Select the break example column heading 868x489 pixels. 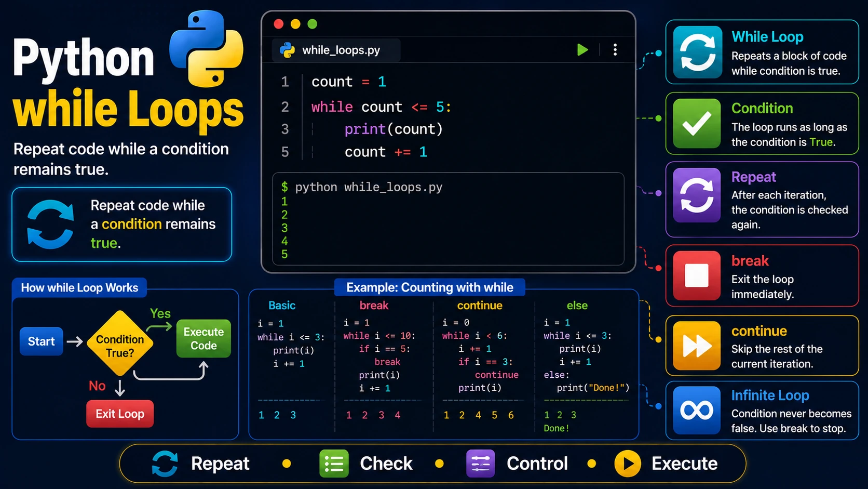pyautogui.click(x=374, y=306)
